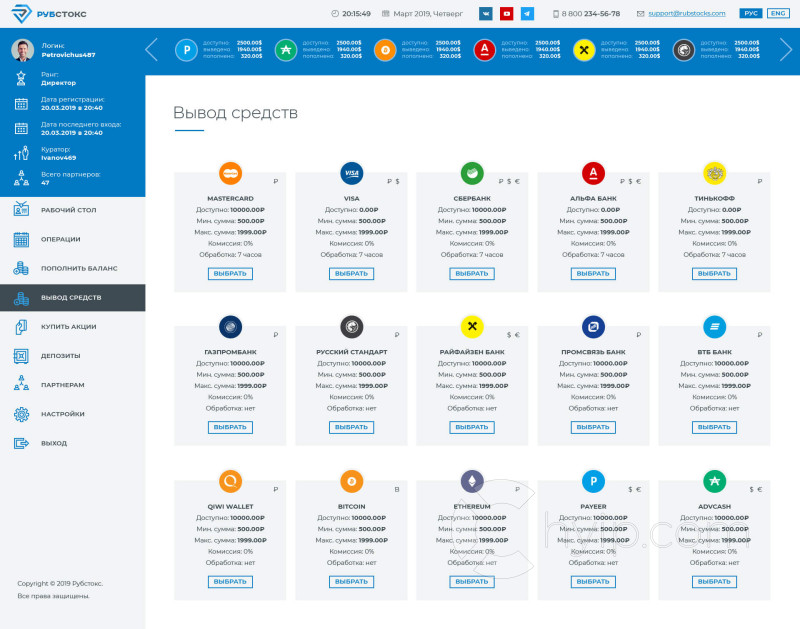Click the AdvCash card icon

pos(714,481)
